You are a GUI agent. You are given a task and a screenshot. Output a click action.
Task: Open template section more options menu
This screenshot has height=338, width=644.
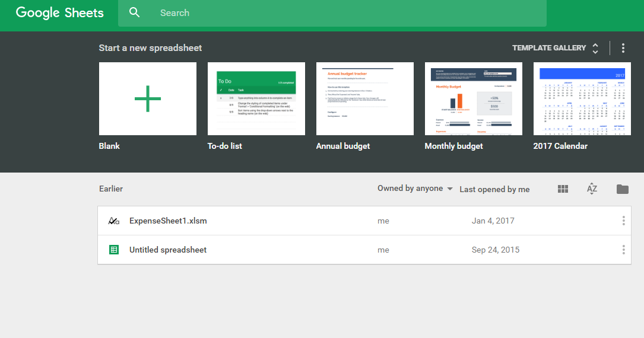(x=623, y=48)
